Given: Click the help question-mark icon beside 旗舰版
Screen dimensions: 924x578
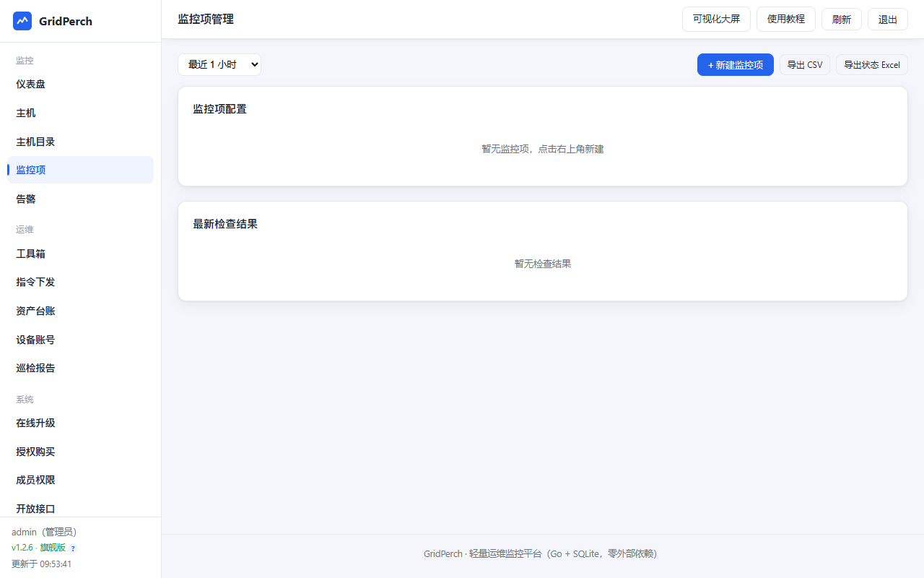Looking at the screenshot, I should click(73, 548).
